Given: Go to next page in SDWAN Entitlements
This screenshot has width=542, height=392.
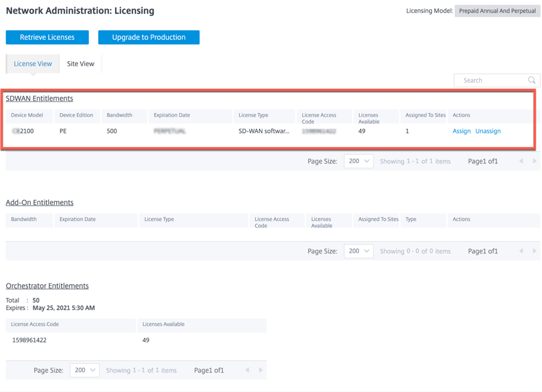Looking at the screenshot, I should tap(534, 161).
